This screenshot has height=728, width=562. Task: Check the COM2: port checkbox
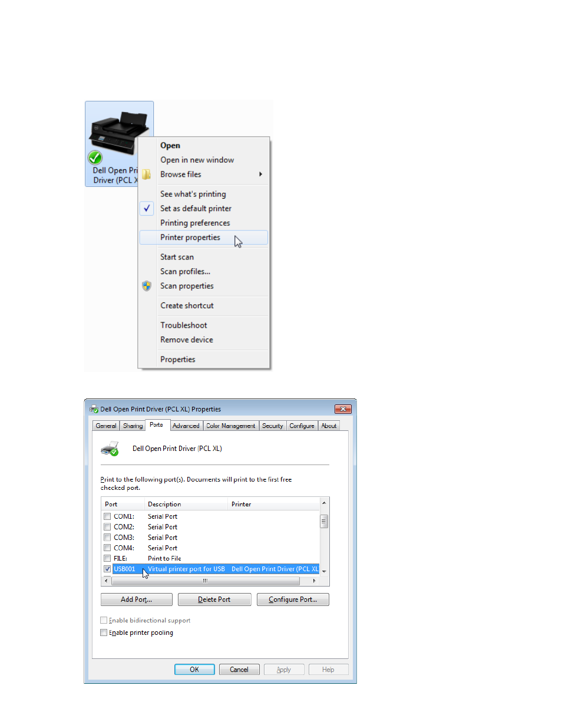point(107,527)
